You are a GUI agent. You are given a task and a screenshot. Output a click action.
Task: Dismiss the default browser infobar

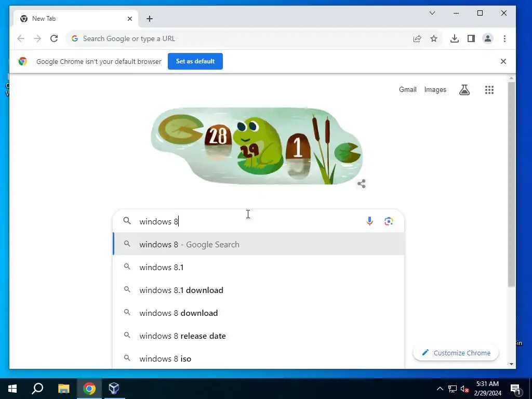503,61
